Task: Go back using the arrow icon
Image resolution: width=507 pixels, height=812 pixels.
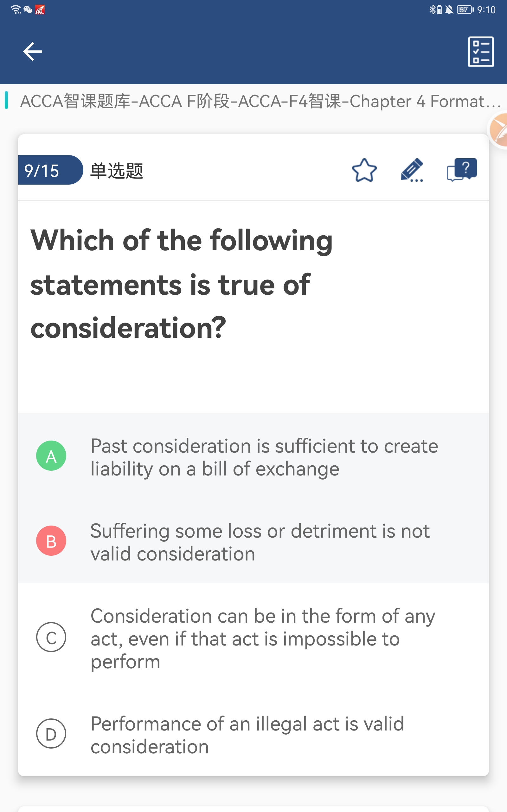Action: (x=33, y=51)
